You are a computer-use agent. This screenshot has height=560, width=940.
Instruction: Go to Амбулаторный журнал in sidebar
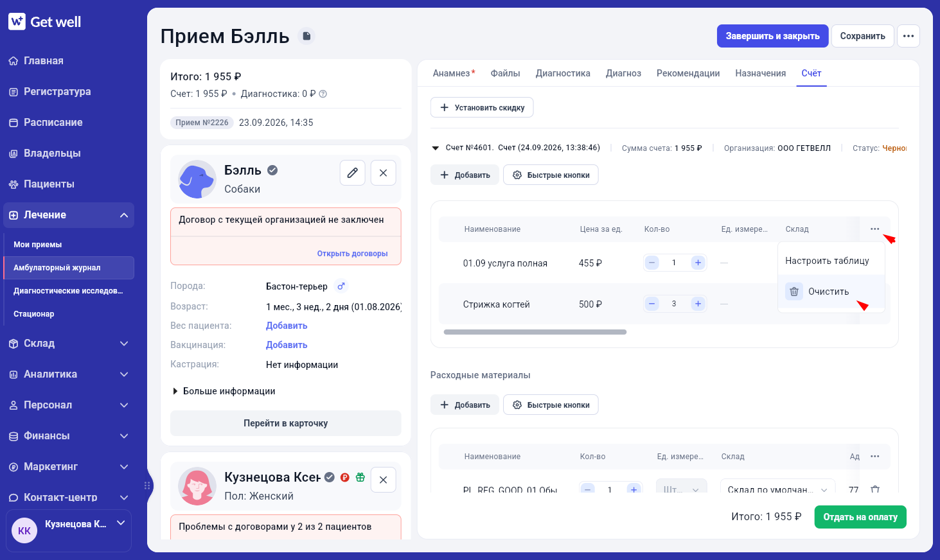coord(69,268)
